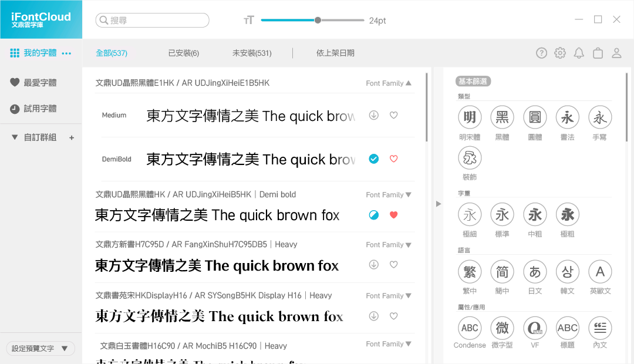Open the 試用字體 trial fonts section

(41, 110)
